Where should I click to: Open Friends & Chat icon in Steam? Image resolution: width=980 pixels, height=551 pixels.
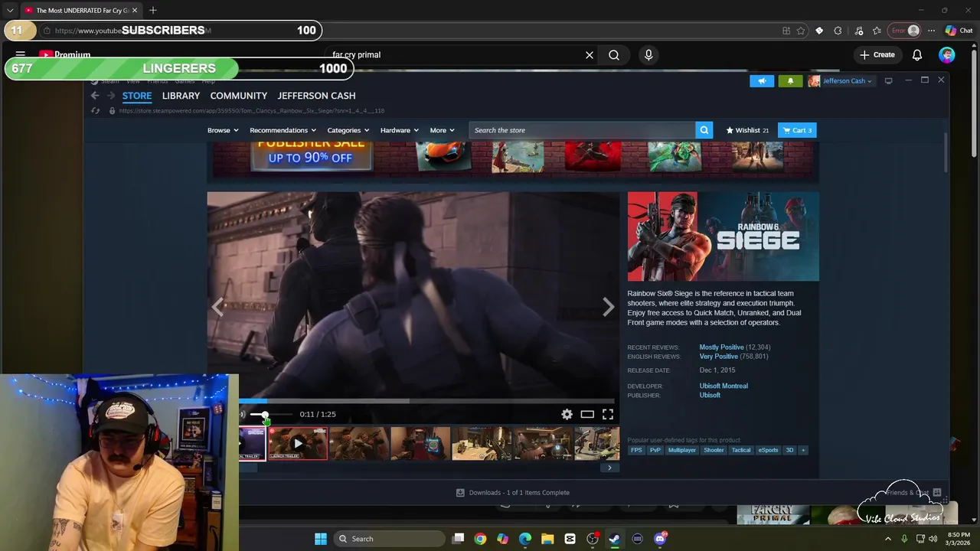pyautogui.click(x=936, y=492)
